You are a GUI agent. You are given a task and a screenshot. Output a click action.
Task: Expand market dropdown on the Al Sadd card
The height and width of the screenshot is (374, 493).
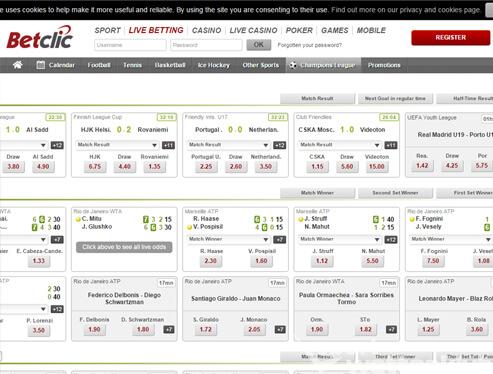tap(23, 145)
